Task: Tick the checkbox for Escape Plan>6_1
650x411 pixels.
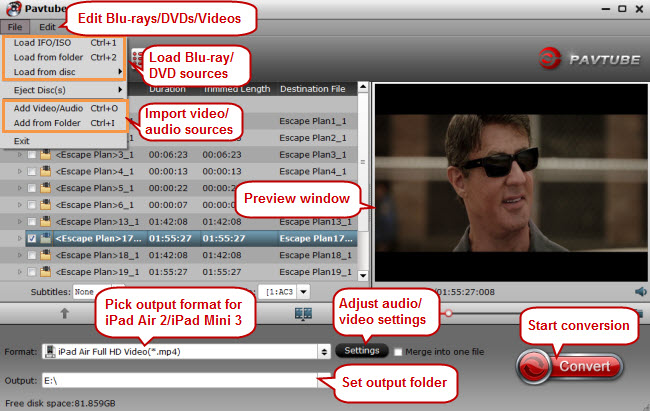Action: click(32, 205)
